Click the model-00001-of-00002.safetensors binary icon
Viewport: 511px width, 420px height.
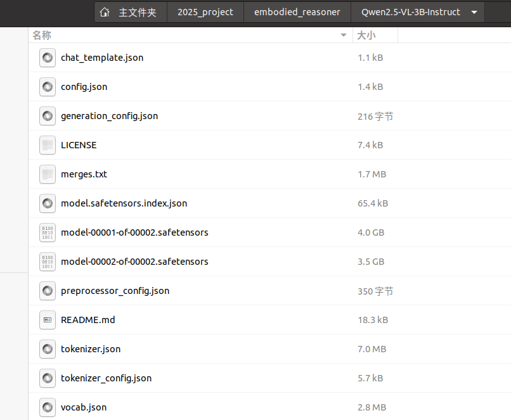click(48, 232)
